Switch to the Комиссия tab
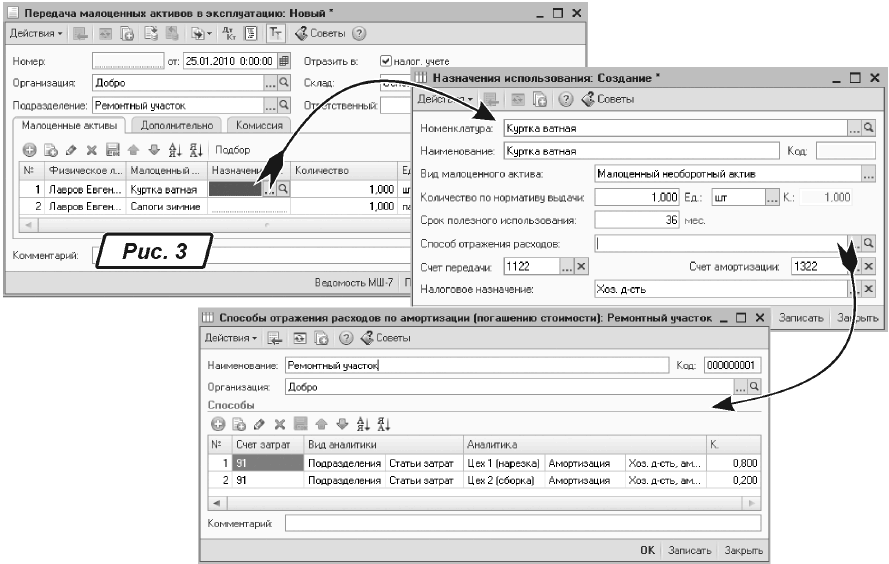Image resolution: width=889 pixels, height=564 pixels. 259,126
